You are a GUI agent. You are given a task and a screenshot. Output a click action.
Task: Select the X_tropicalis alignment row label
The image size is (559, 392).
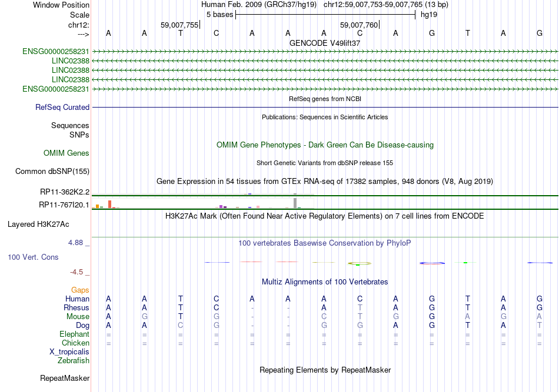(x=69, y=352)
